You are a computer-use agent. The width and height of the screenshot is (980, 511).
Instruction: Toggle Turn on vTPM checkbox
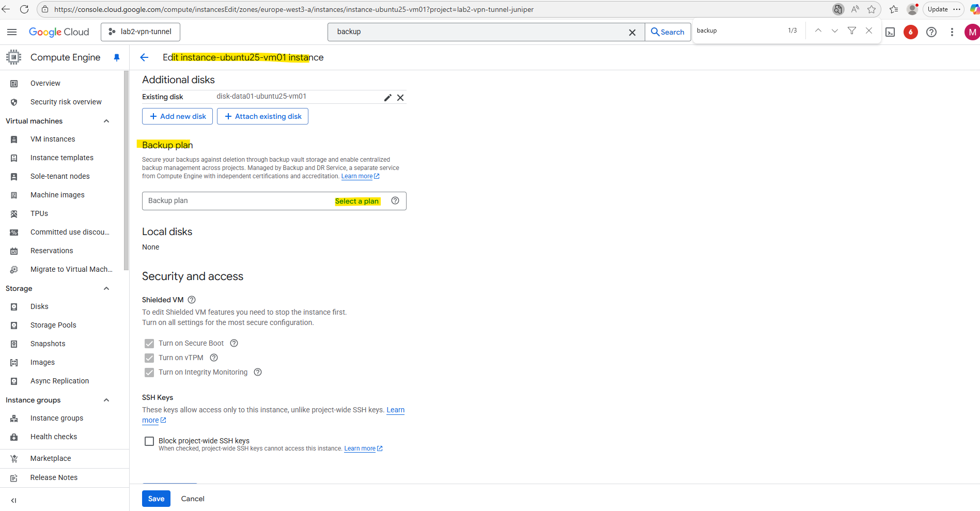pyautogui.click(x=149, y=358)
